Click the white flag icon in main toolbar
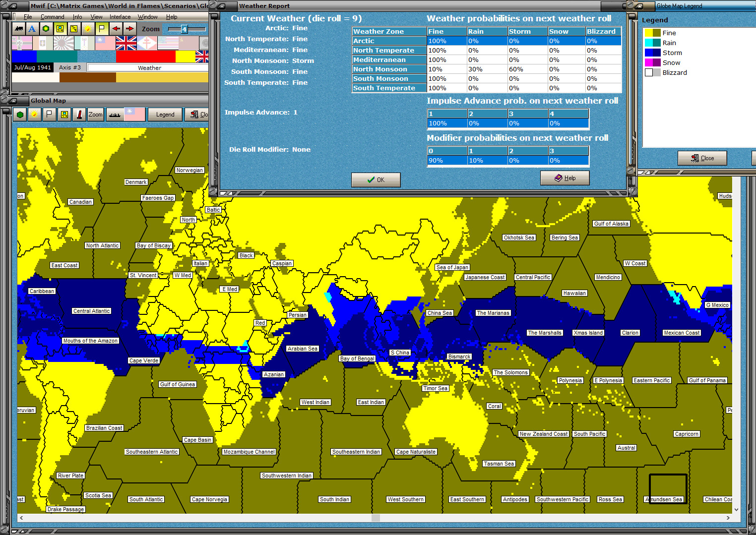756x535 pixels. pyautogui.click(x=102, y=29)
